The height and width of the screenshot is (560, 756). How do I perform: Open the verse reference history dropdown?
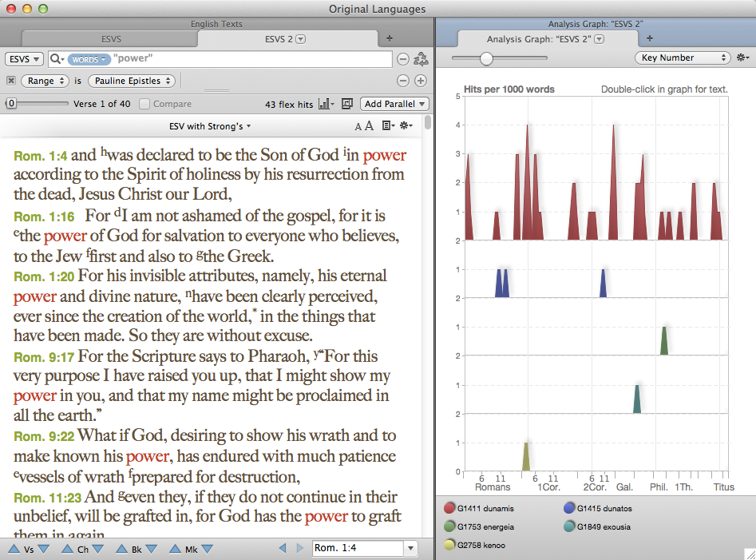[411, 548]
